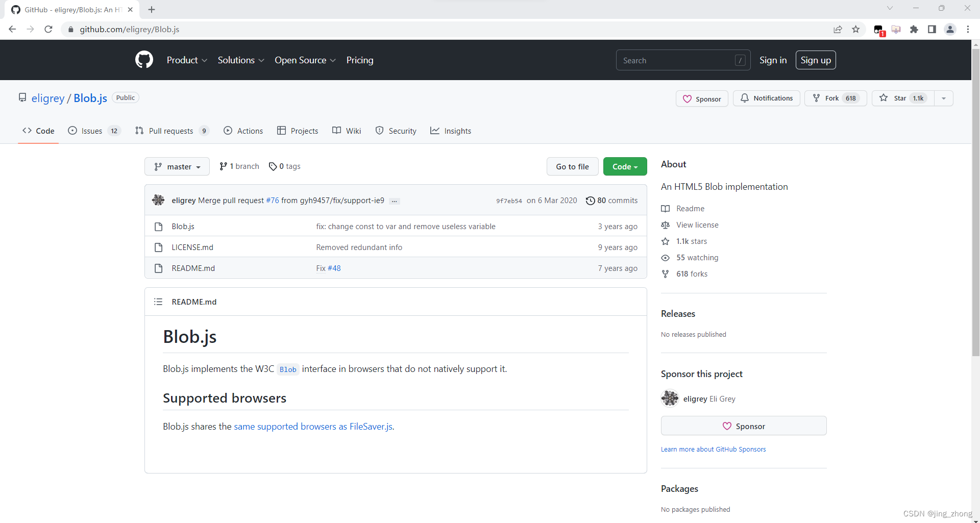This screenshot has width=980, height=523.
Task: Open the browser extensions puzzle icon
Action: click(x=914, y=29)
